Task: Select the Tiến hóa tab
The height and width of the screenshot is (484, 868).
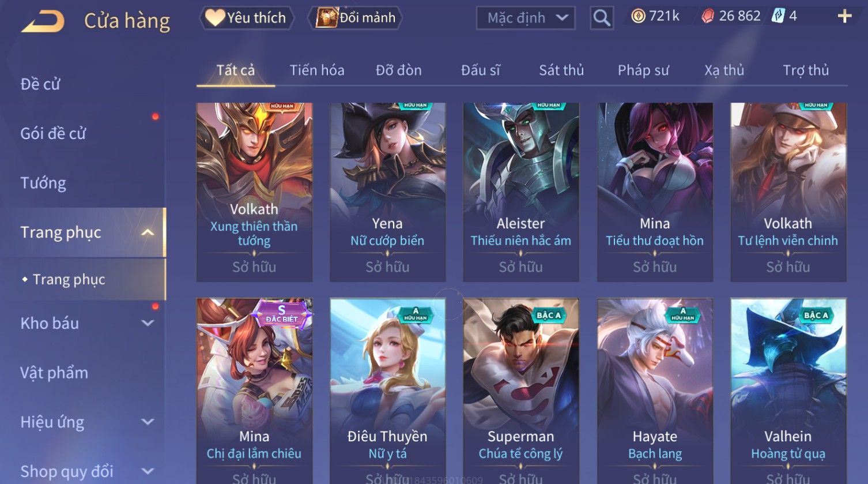Action: click(317, 70)
